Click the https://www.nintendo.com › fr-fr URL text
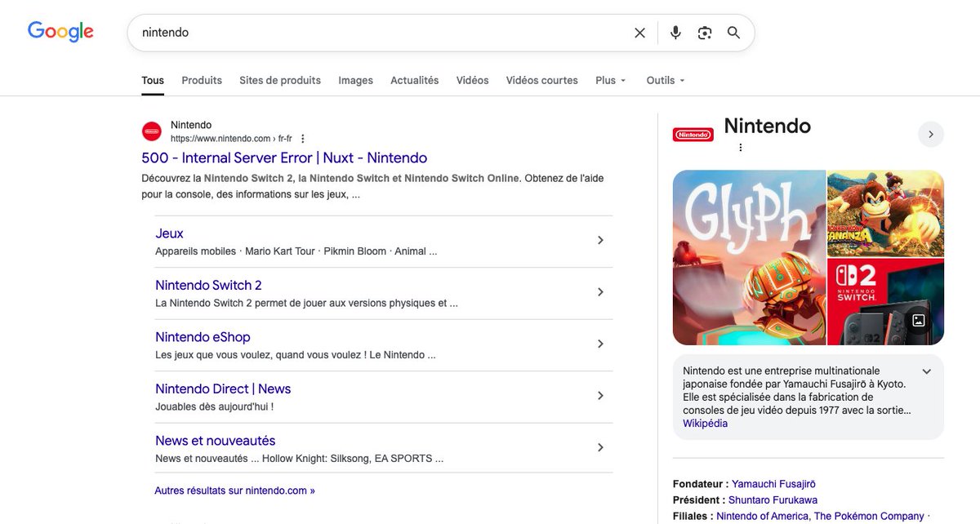 click(x=231, y=139)
